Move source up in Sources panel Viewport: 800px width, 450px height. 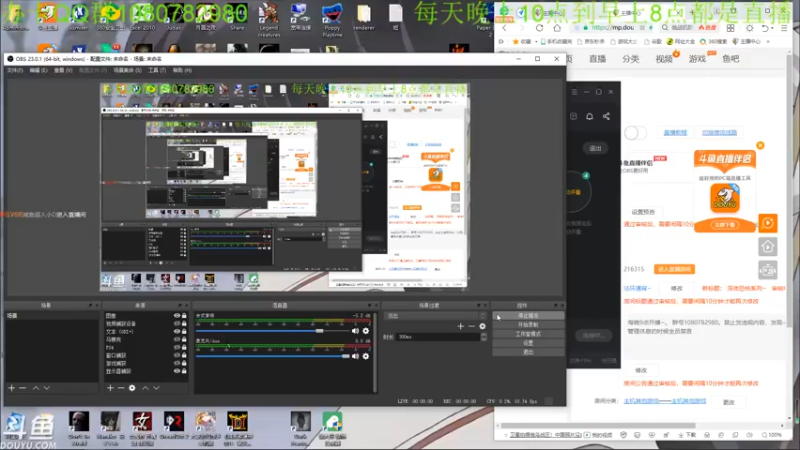[145, 388]
